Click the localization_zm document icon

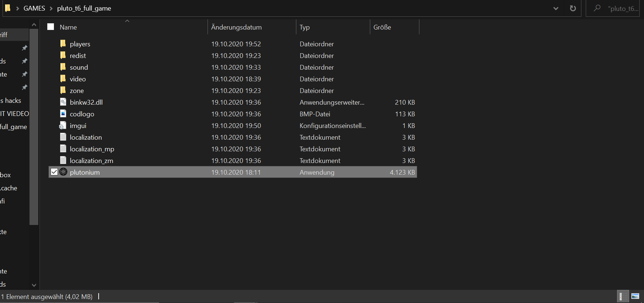[x=63, y=160]
